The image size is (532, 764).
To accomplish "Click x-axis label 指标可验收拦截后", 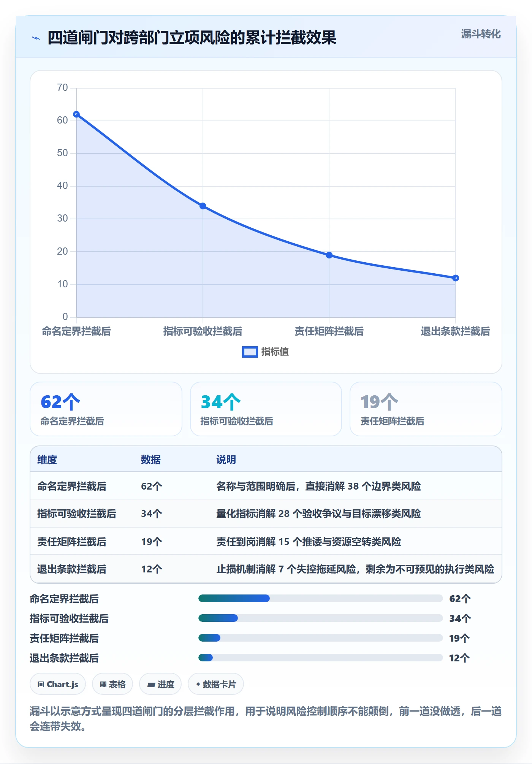I will click(203, 331).
